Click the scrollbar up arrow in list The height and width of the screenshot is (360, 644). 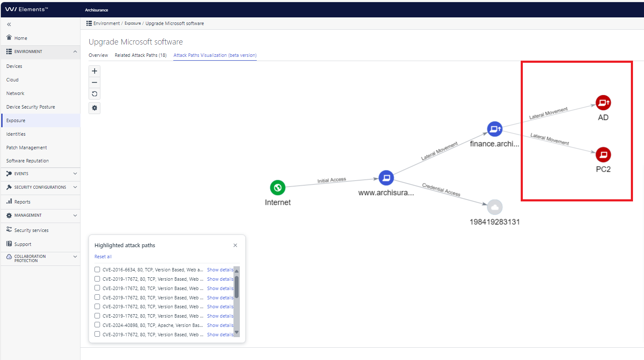pyautogui.click(x=236, y=271)
